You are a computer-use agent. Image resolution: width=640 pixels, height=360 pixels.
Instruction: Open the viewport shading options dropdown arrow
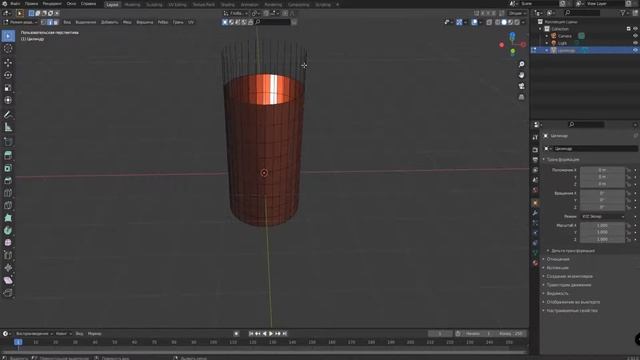[523, 22]
